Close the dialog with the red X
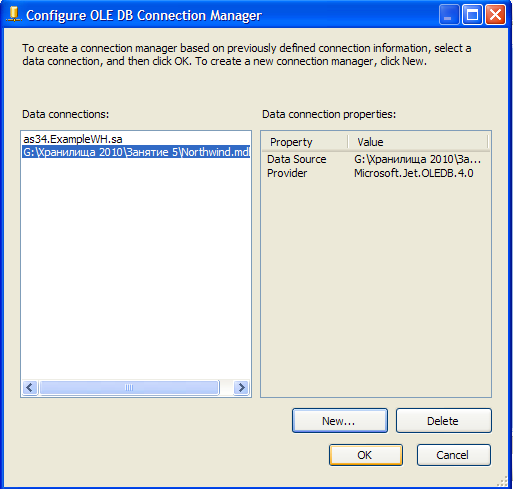Screen dimensions: 513x489 pyautogui.click(x=495, y=15)
